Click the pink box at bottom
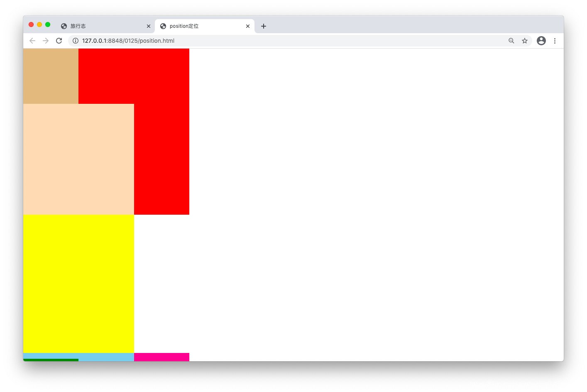587x392 pixels. coord(161,357)
